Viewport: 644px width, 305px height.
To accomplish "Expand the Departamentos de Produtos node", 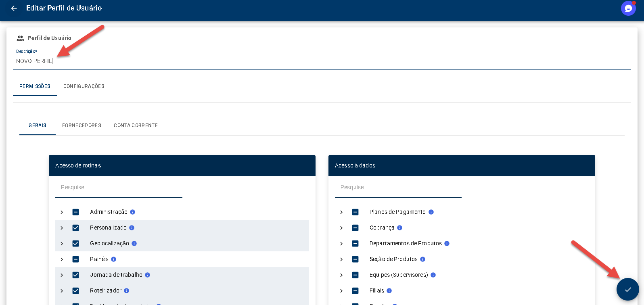I will coord(341,243).
